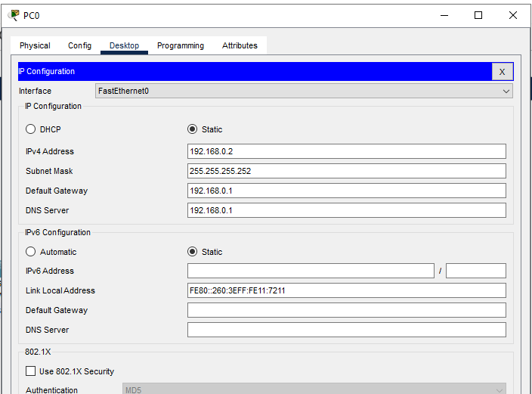Enable Use 802.1X Security checkbox
This screenshot has width=532, height=394.
coord(30,371)
